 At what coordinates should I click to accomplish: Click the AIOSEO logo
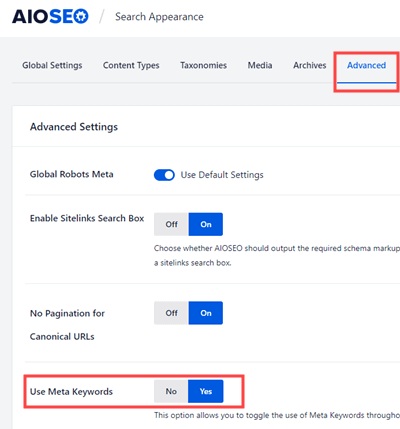[50, 17]
